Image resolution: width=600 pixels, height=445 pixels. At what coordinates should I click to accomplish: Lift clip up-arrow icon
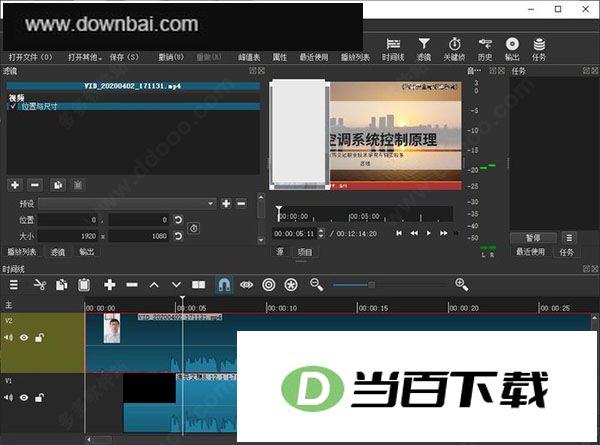pyautogui.click(x=154, y=285)
